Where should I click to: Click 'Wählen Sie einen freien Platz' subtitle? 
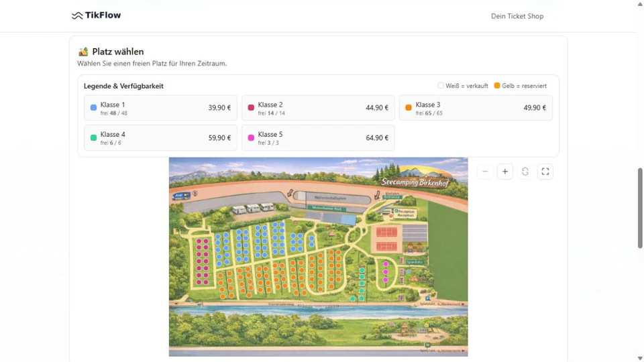(x=152, y=64)
